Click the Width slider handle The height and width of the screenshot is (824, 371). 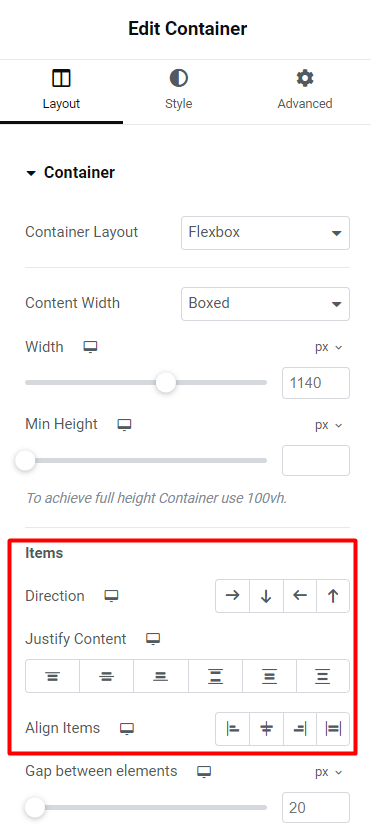166,383
